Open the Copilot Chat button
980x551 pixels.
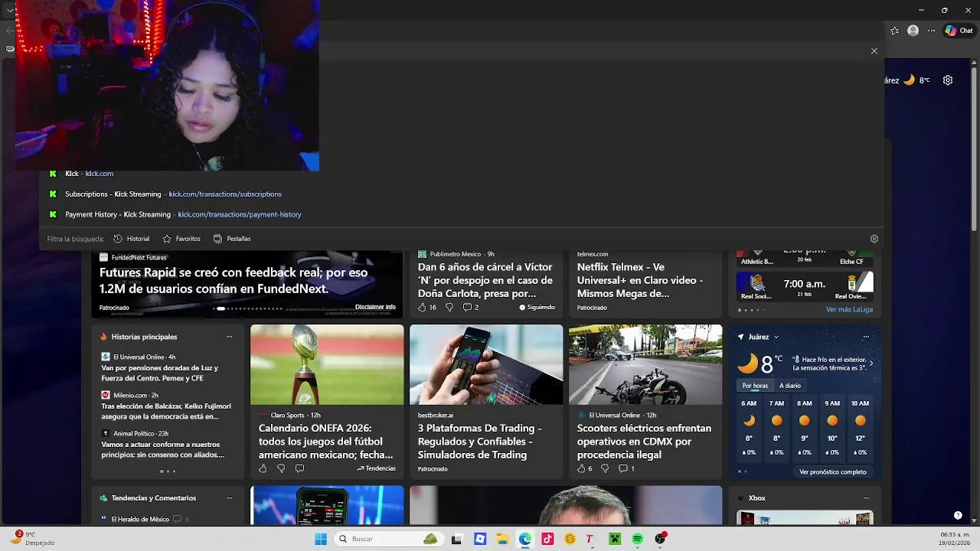tap(959, 31)
